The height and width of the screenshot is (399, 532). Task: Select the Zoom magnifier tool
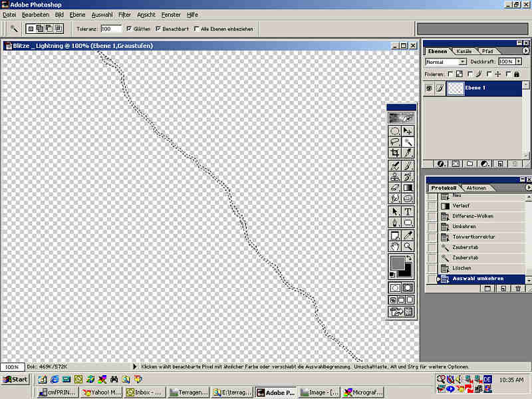[408, 246]
